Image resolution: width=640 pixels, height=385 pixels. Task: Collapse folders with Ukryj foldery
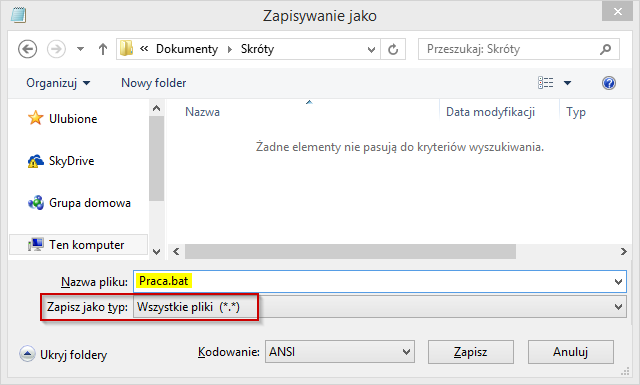(x=63, y=354)
